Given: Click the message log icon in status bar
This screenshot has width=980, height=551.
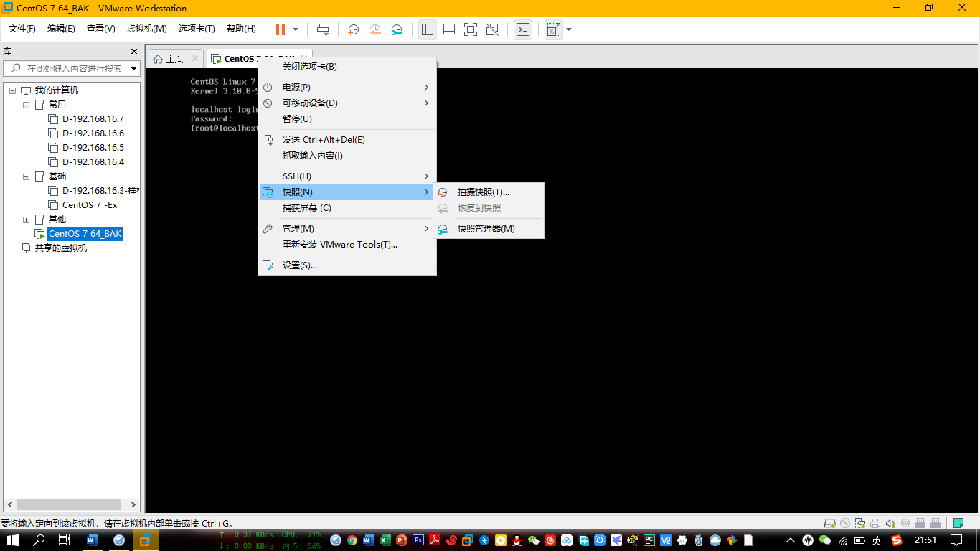Looking at the screenshot, I should [x=958, y=523].
